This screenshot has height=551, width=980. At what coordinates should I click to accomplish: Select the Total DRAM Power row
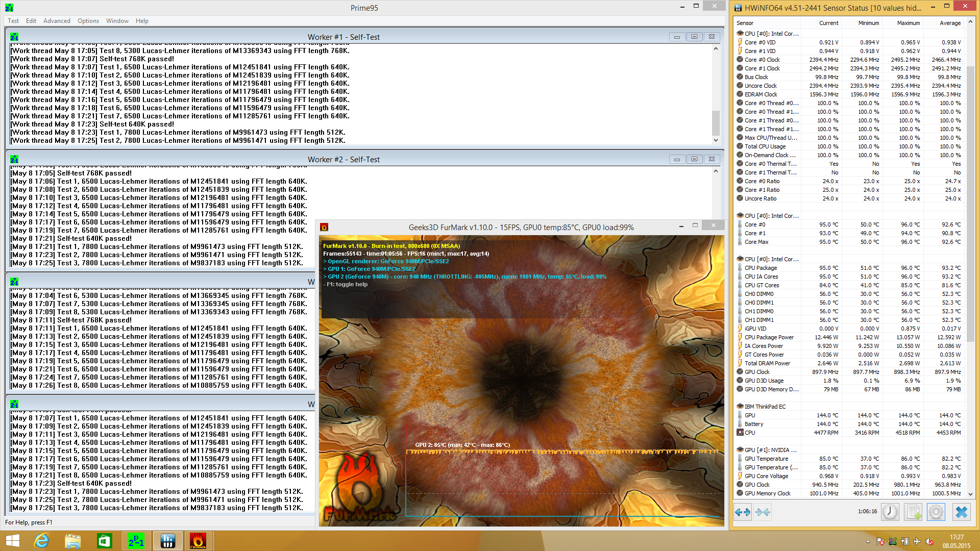(x=850, y=363)
